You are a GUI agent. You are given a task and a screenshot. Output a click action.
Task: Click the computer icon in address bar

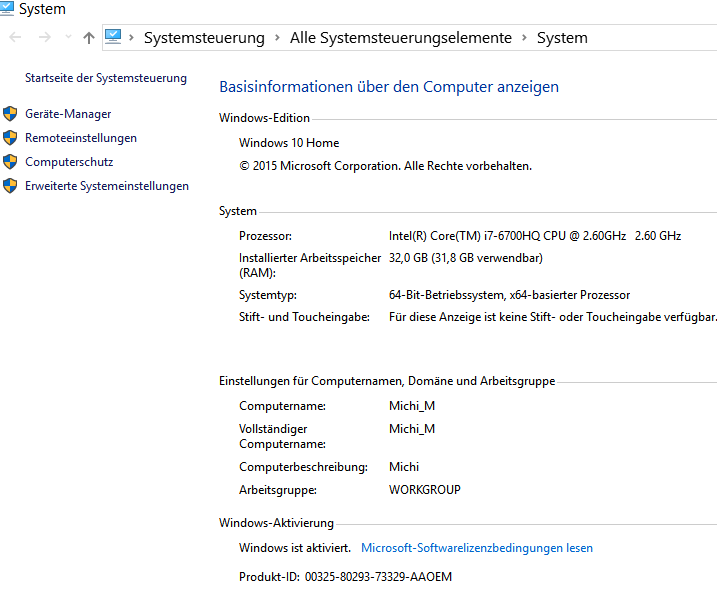(113, 38)
